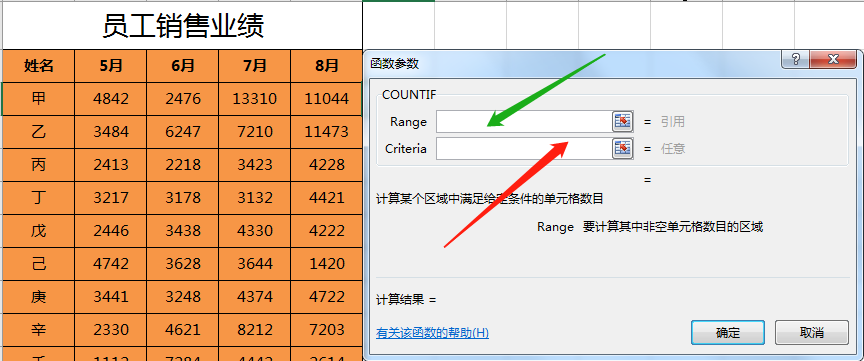Select the name cell 丙
Viewport: 864px width, 361px height.
[39, 165]
